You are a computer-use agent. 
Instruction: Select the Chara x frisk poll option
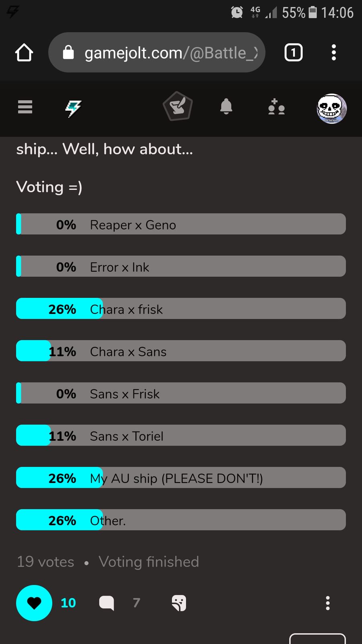pyautogui.click(x=181, y=309)
